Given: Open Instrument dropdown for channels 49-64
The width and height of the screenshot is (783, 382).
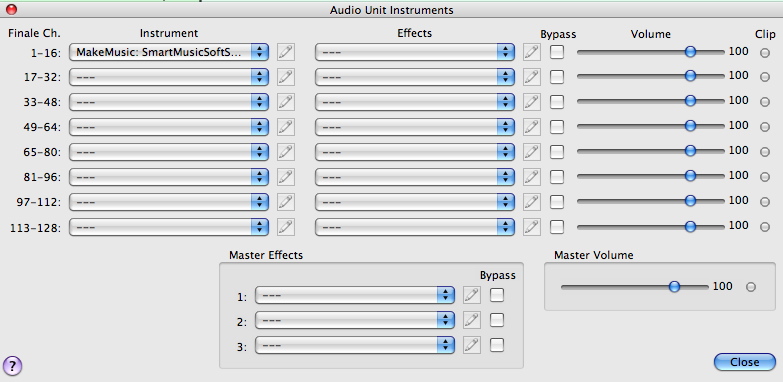Looking at the screenshot, I should (x=169, y=127).
